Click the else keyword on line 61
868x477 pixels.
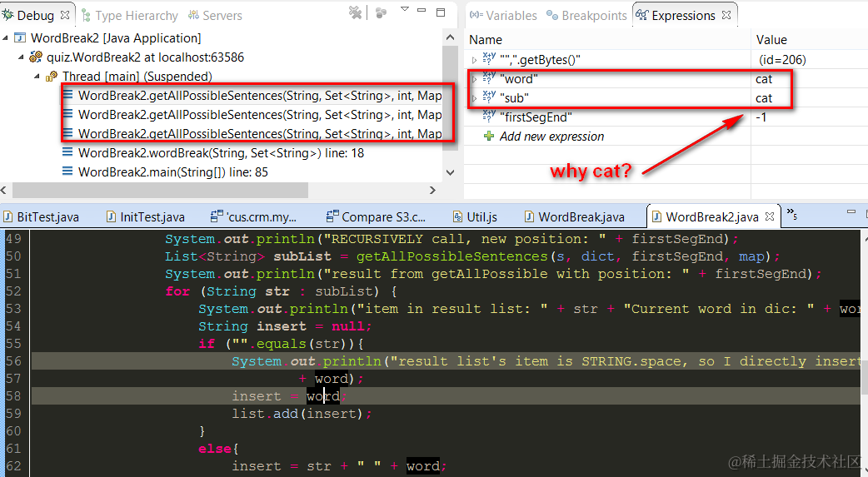point(216,448)
